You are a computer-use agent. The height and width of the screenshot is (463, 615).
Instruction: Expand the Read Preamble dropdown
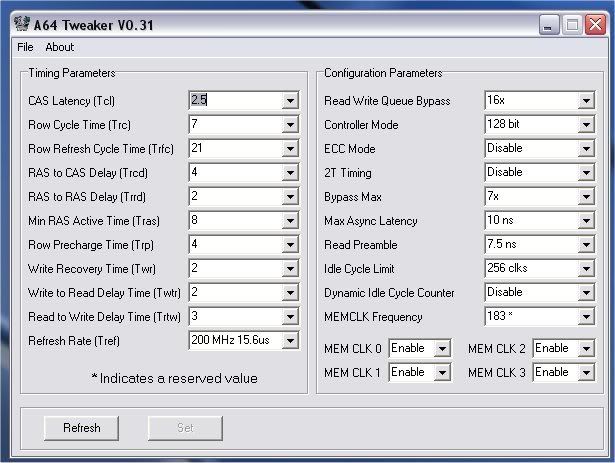[586, 245]
